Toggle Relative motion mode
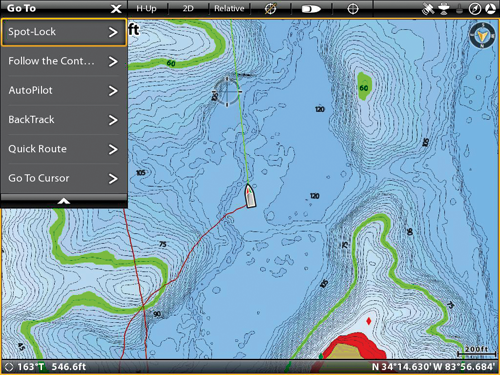500x375 pixels. click(229, 9)
